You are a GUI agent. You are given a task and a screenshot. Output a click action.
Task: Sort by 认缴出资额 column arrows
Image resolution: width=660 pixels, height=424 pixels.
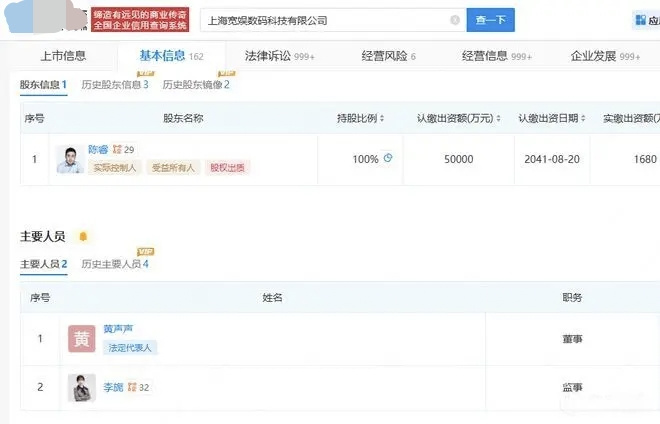(x=498, y=118)
